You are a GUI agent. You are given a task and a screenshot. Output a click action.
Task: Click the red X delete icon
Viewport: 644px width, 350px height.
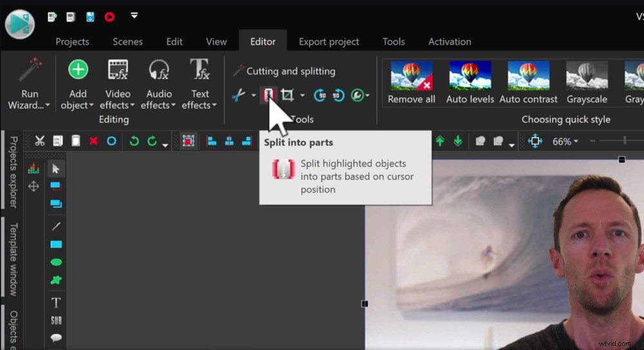point(93,141)
